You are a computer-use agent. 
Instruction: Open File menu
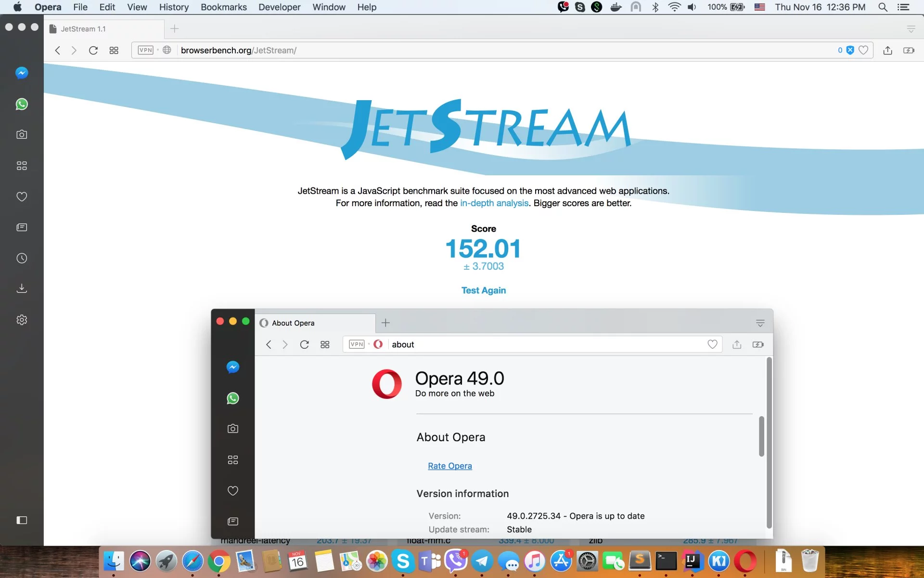[x=80, y=7]
